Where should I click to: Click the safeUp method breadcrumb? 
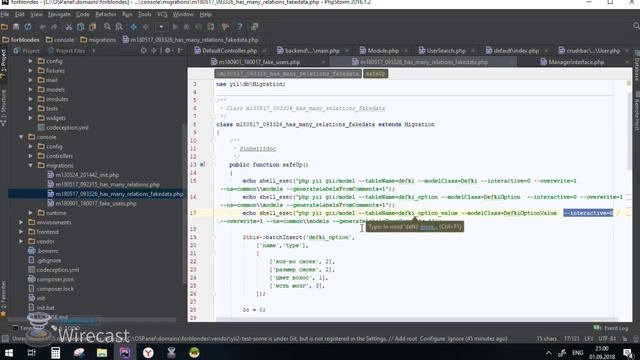pyautogui.click(x=375, y=74)
